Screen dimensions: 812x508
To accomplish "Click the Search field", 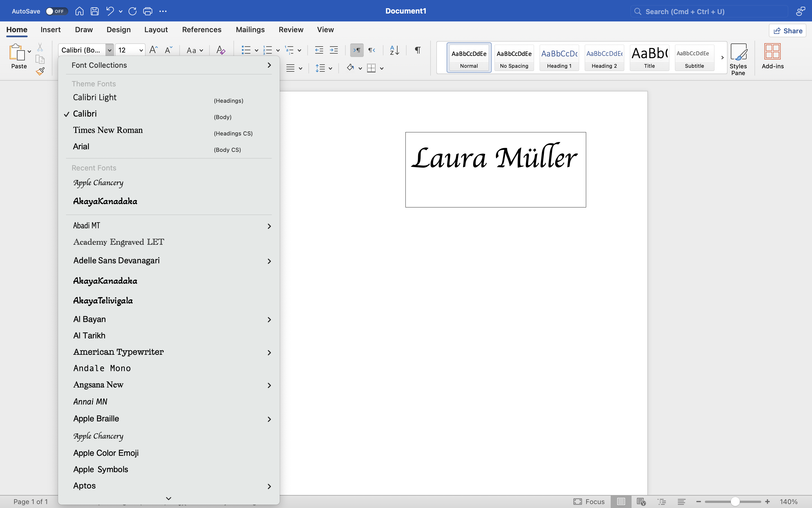I will point(709,11).
